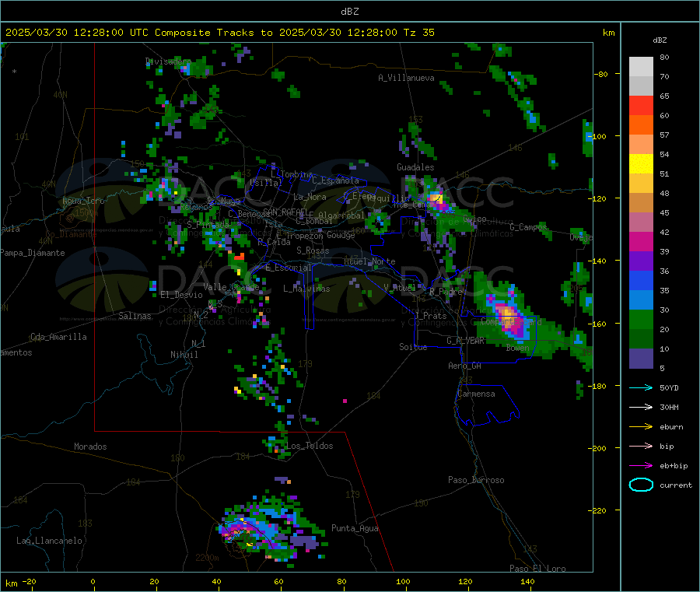Select the bottom slate-purple dBZ swatch
This screenshot has width=700, height=592.
click(641, 359)
